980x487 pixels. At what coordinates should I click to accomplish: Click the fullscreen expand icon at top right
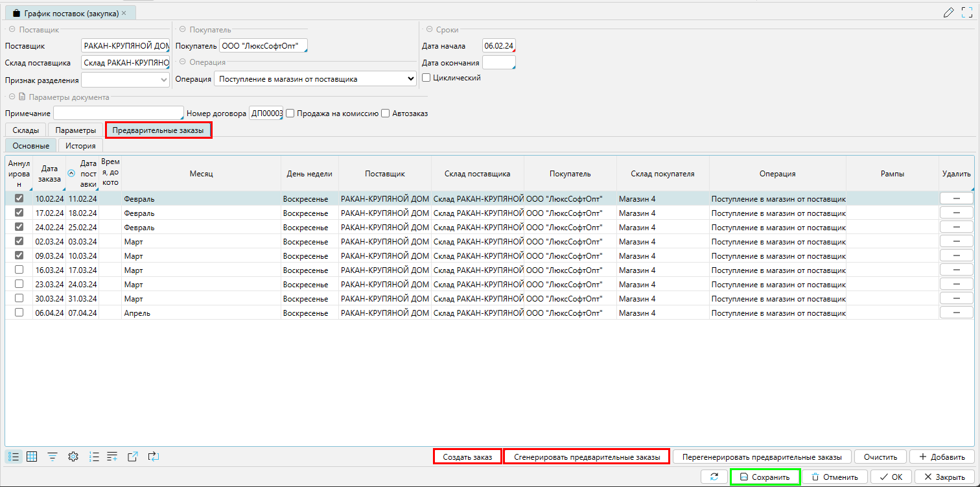tap(968, 12)
